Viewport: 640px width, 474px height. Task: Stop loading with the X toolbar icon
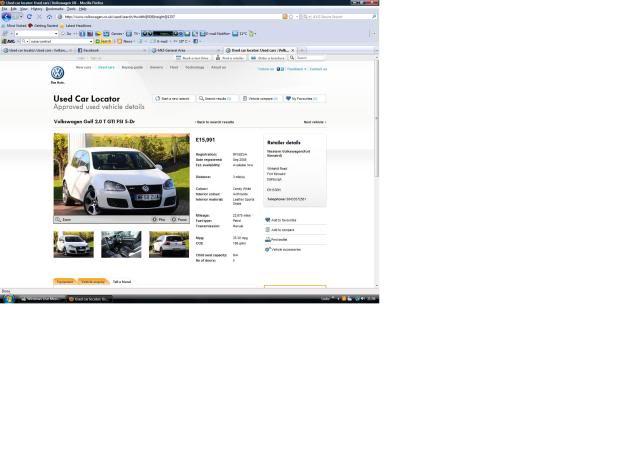(x=39, y=17)
